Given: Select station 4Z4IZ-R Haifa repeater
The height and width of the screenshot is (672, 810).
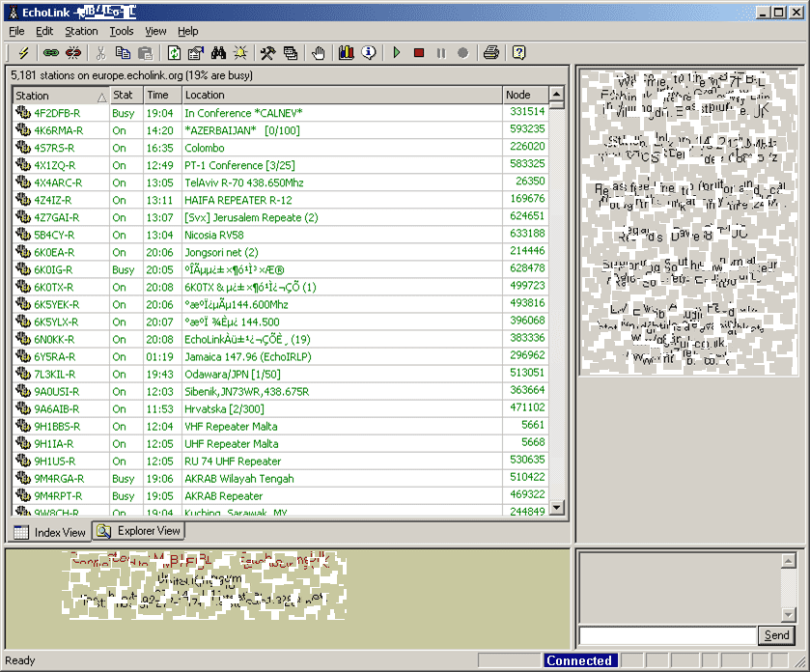Looking at the screenshot, I should click(281, 200).
